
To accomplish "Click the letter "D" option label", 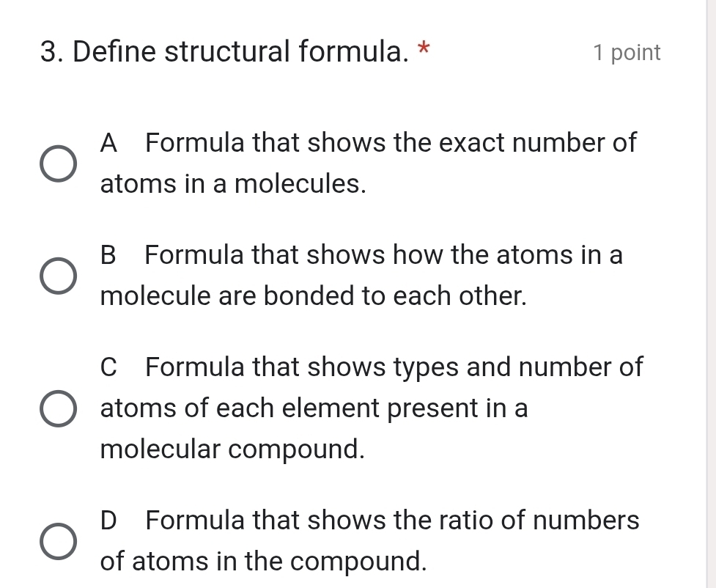I will coord(108,521).
